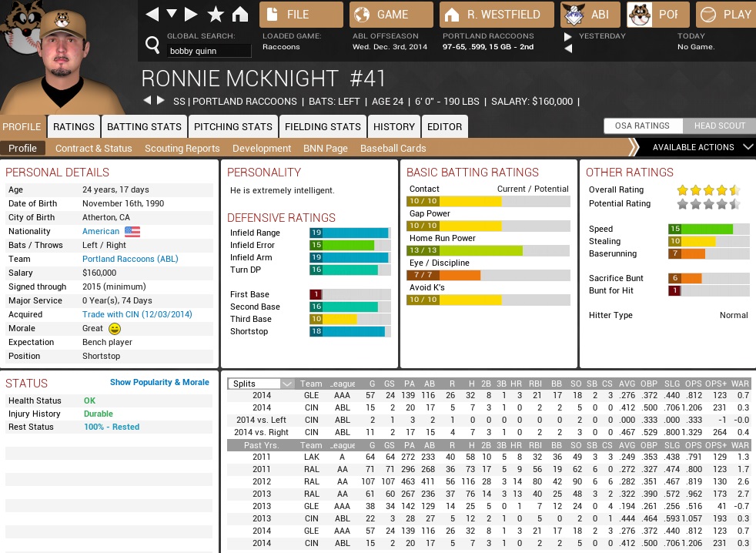
Task: Open the FILE menu
Action: click(301, 15)
